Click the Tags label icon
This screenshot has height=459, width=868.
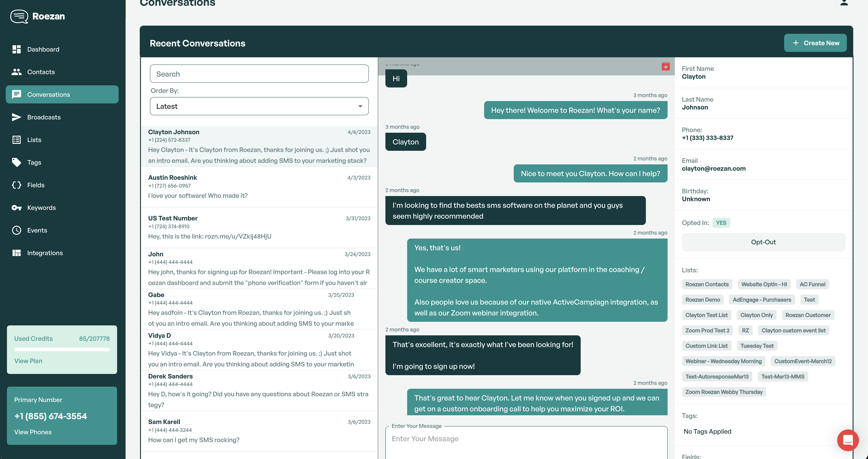(x=16, y=162)
